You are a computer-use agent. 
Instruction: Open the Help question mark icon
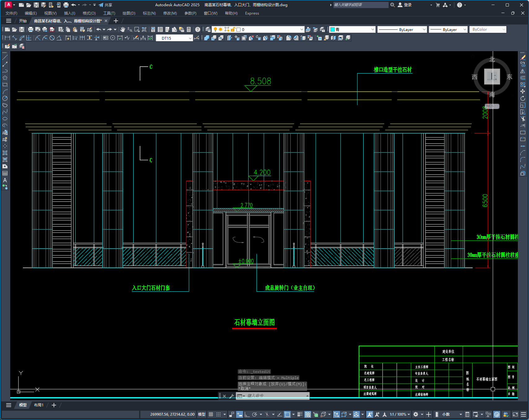click(x=198, y=29)
